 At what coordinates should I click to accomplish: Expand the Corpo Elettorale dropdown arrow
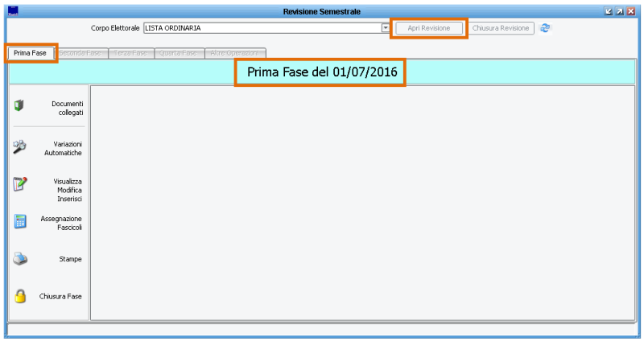coord(386,28)
